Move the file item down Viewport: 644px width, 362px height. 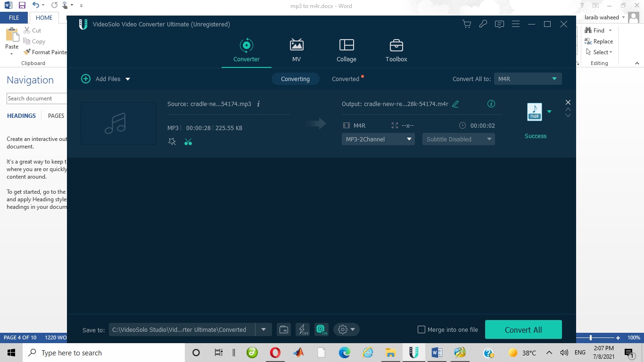568,115
